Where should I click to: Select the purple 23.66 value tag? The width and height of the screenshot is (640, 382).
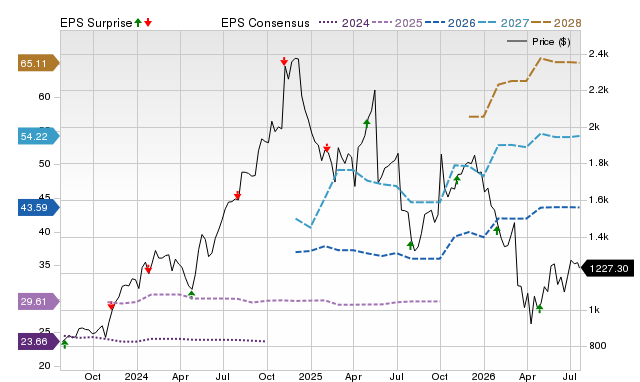[39, 342]
